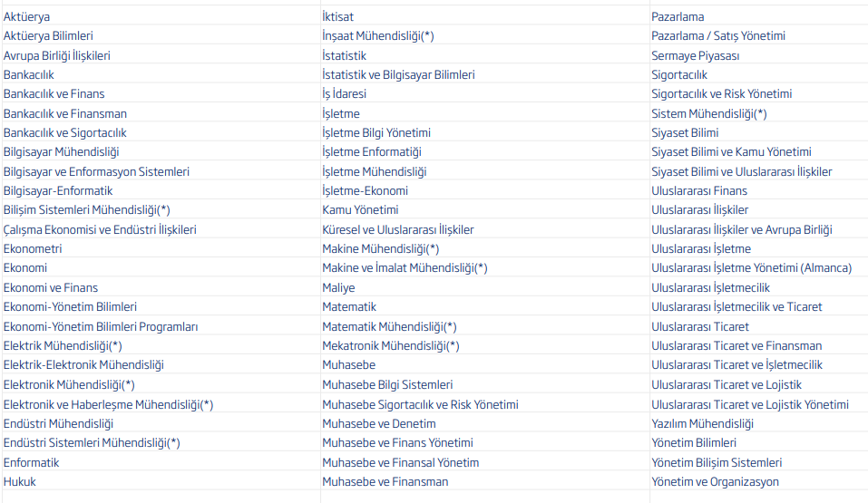This screenshot has width=868, height=503.
Task: Select Uluslararası İşletme Yönetimi (Almanca) entry
Action: coord(752,268)
